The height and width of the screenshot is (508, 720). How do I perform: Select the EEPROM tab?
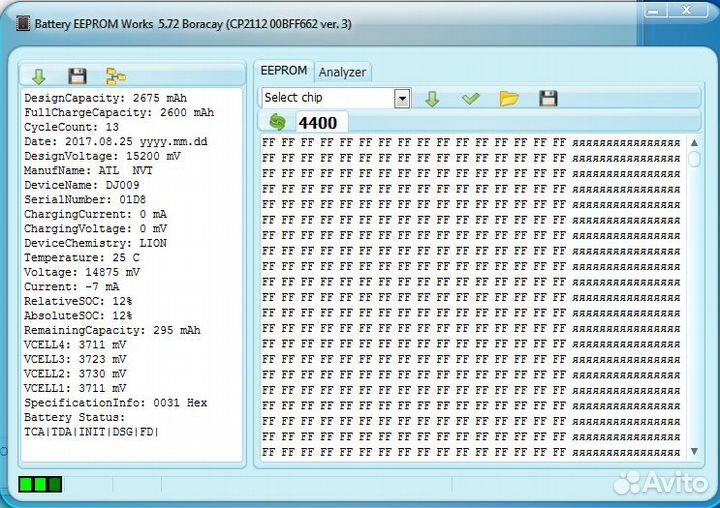point(283,71)
